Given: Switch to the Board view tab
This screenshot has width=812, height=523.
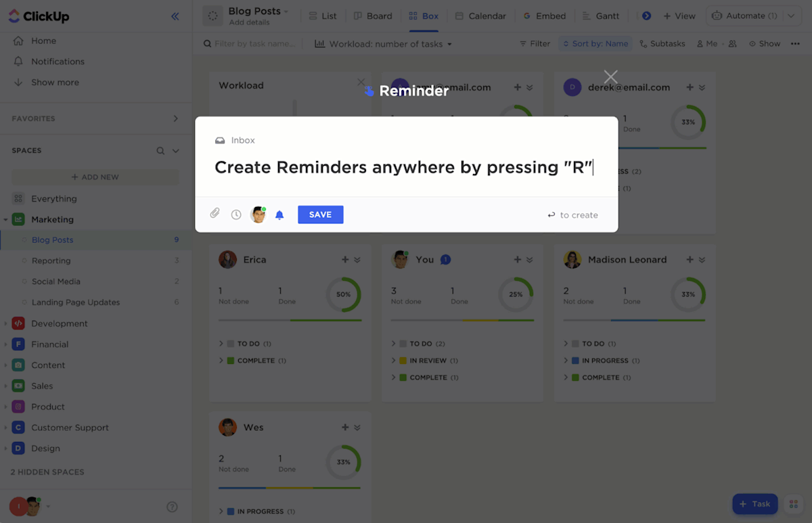Looking at the screenshot, I should [x=373, y=15].
